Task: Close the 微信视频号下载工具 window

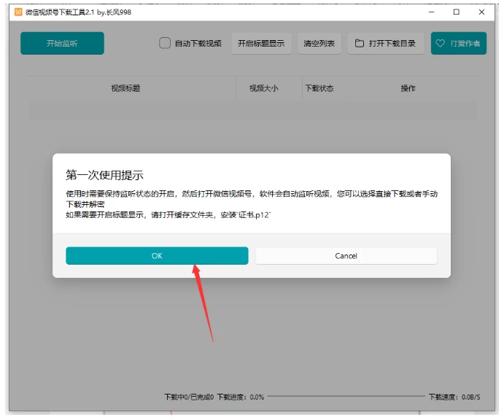Action: pos(481,12)
